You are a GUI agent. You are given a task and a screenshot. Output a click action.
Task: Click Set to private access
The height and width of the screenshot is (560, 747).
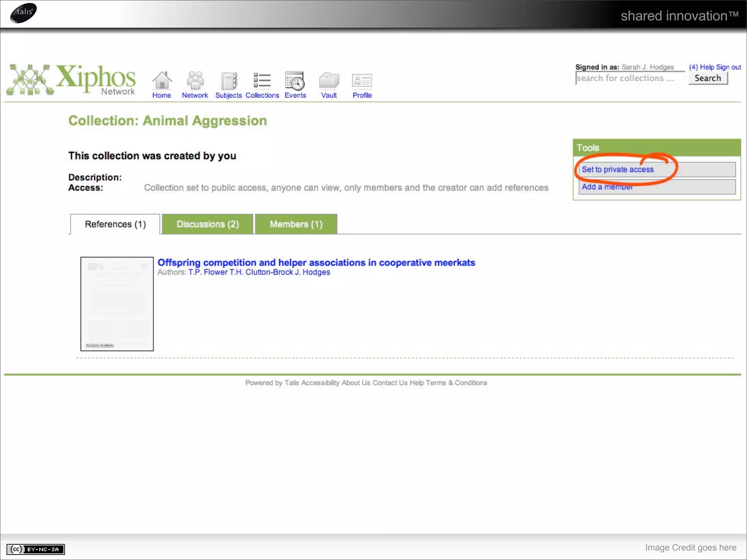[618, 170]
